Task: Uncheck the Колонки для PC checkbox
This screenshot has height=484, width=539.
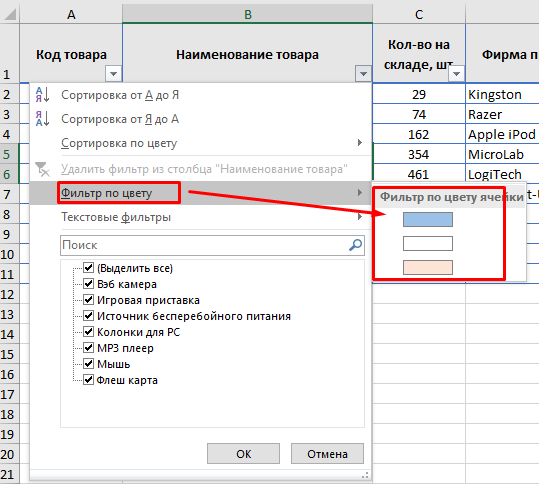Action: [x=89, y=331]
